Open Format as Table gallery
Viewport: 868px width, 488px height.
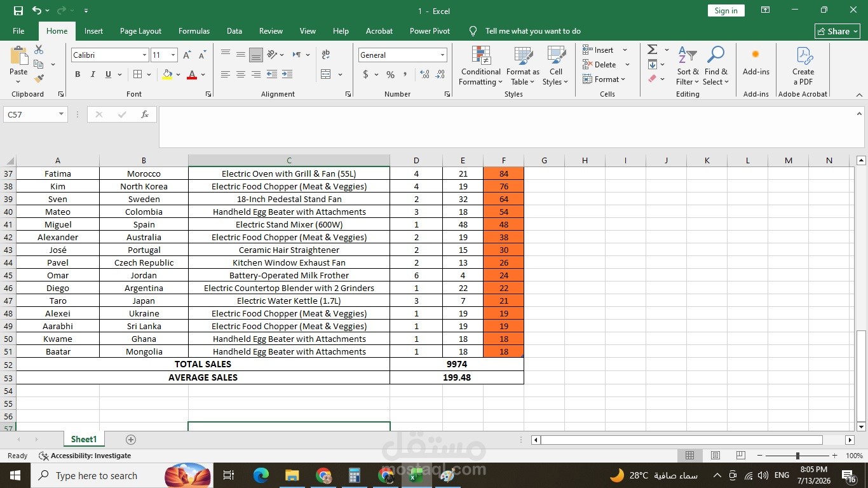[523, 66]
